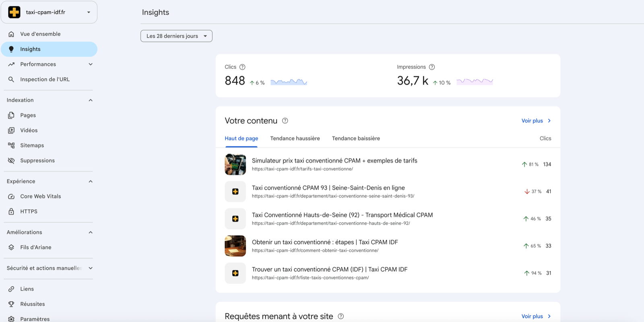This screenshot has height=322, width=644.
Task: Click the 94 % increase indicator
Action: 533,273
